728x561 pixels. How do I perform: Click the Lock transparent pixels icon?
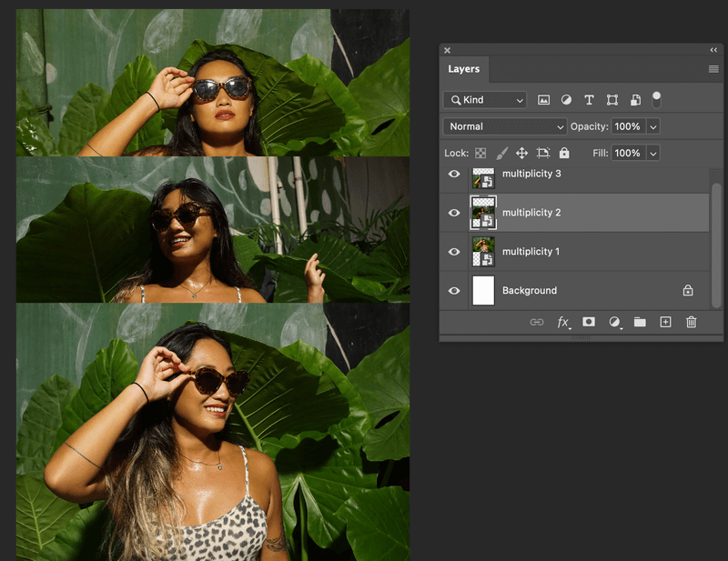click(480, 154)
